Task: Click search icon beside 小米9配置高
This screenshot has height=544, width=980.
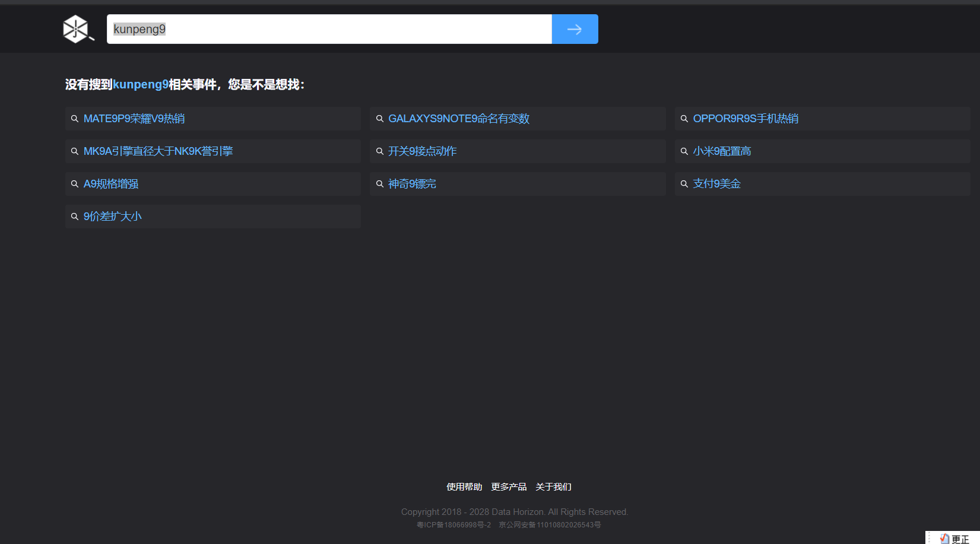Action: click(x=684, y=151)
